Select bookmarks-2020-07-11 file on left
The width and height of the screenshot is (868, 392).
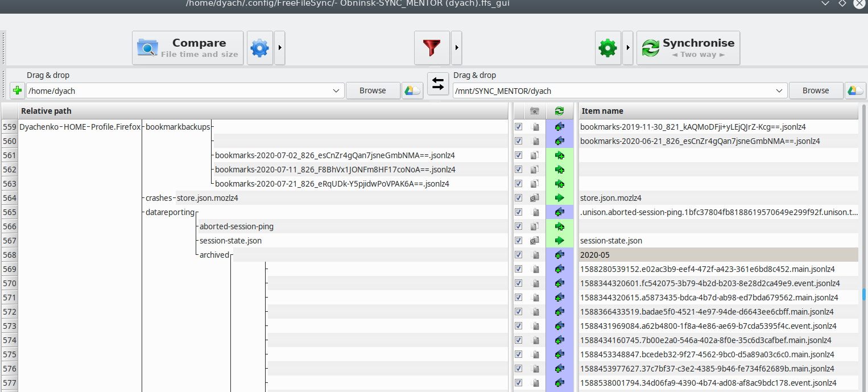coord(335,170)
